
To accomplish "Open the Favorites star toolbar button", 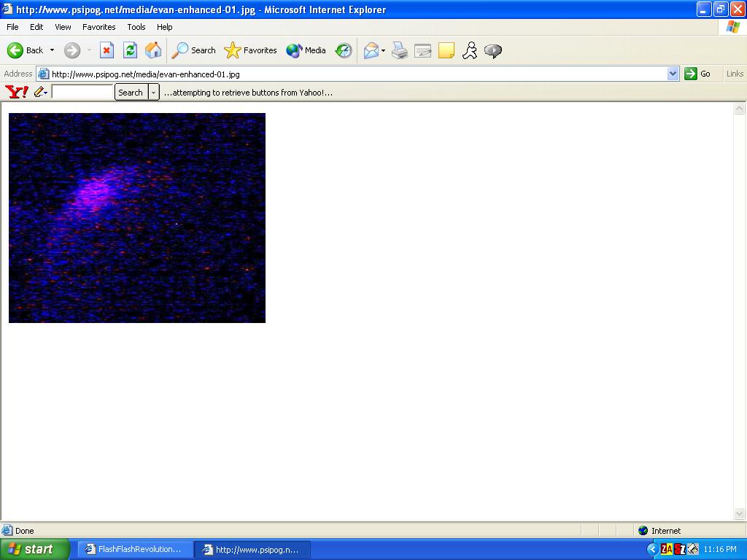I will click(251, 50).
